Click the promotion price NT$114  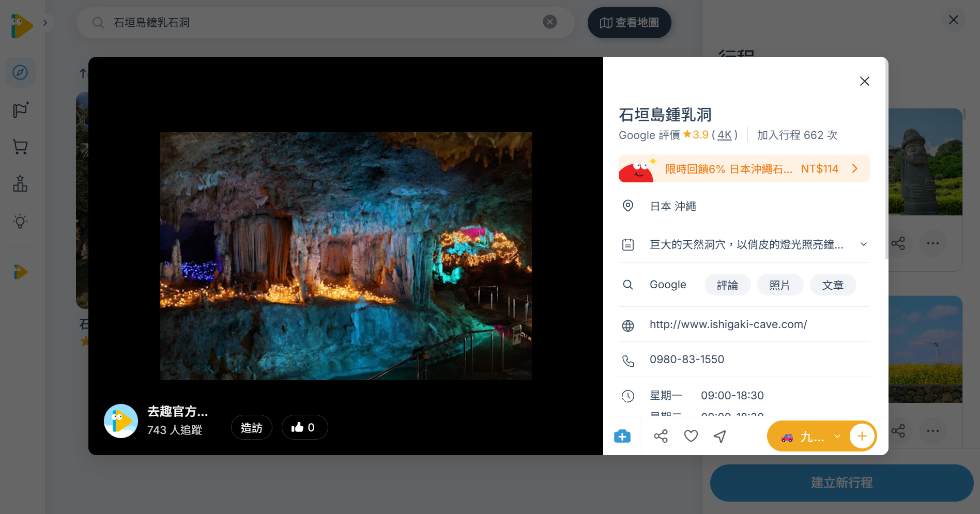tap(819, 169)
